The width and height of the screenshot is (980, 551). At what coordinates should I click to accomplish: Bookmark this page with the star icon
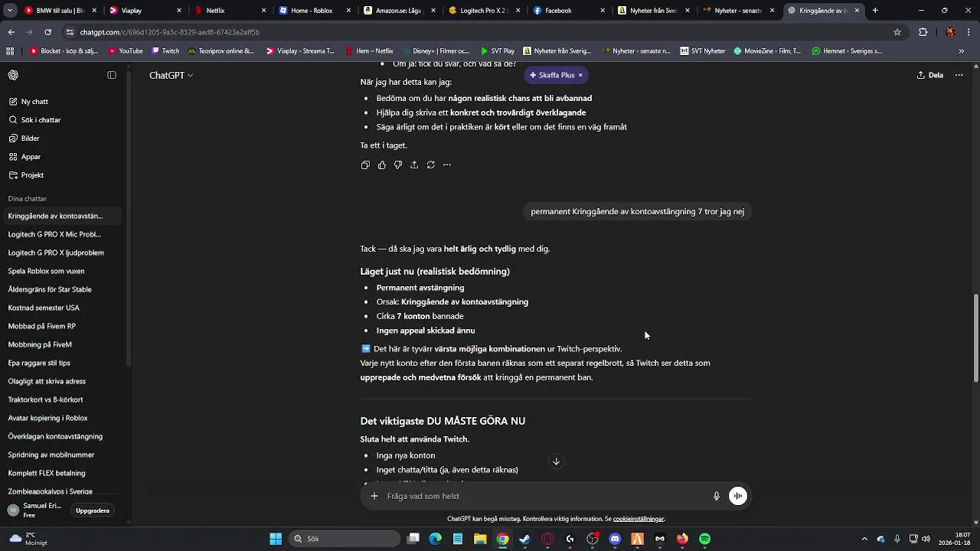coord(897,32)
